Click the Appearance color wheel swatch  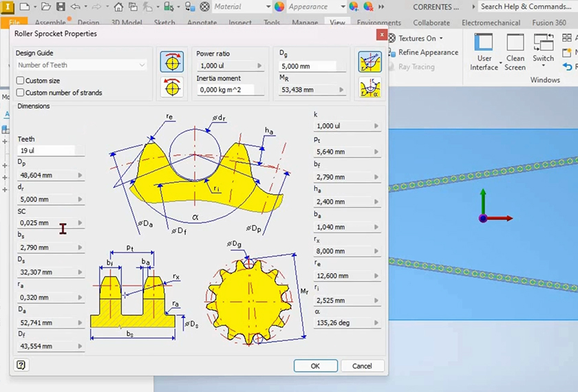click(279, 7)
